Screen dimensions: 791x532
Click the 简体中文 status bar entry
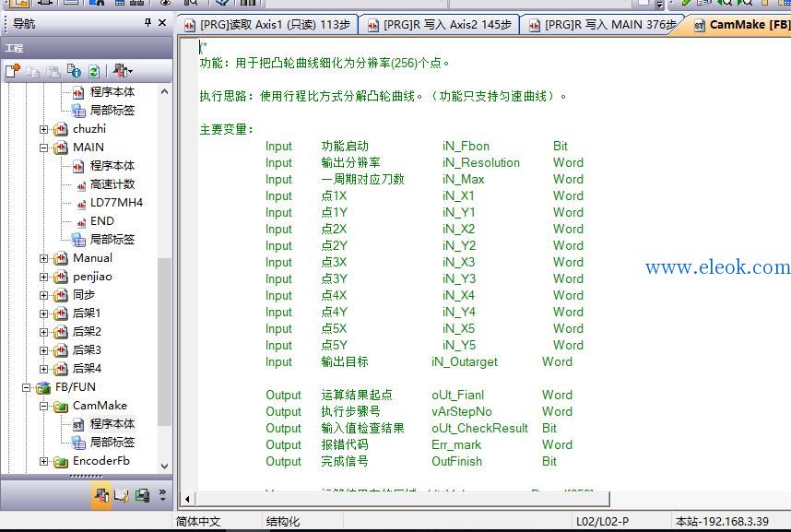coord(197,522)
